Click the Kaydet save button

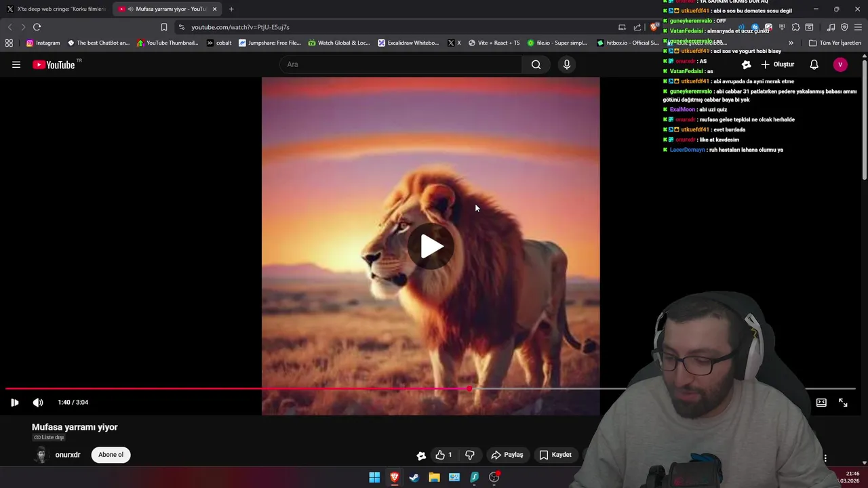tap(555, 455)
